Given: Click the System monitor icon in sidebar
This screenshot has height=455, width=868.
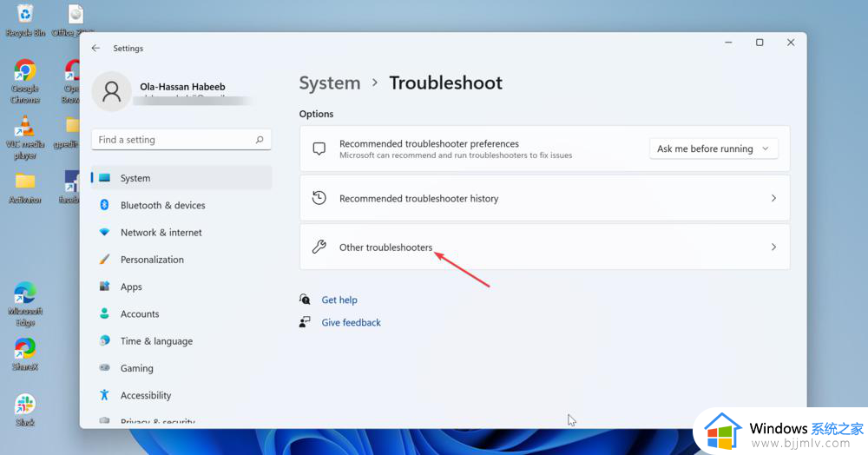Looking at the screenshot, I should click(x=104, y=178).
